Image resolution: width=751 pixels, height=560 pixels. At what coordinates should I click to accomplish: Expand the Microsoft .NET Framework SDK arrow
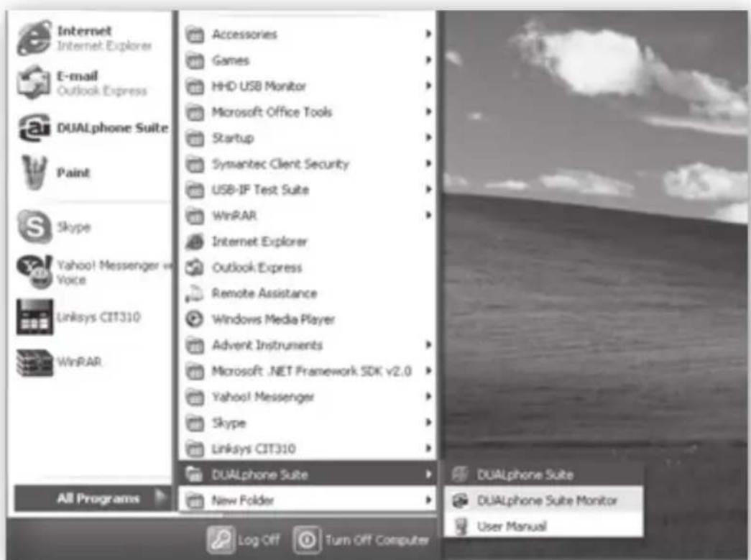(428, 370)
